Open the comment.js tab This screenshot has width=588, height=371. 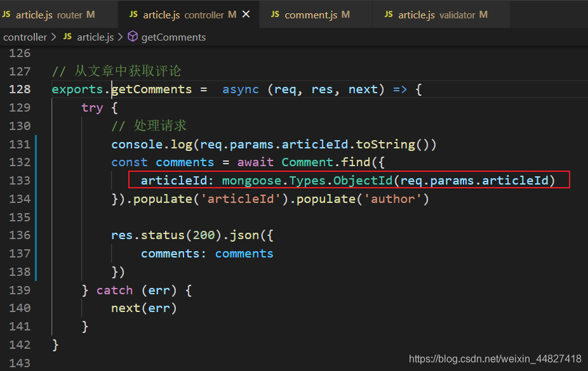tap(316, 14)
